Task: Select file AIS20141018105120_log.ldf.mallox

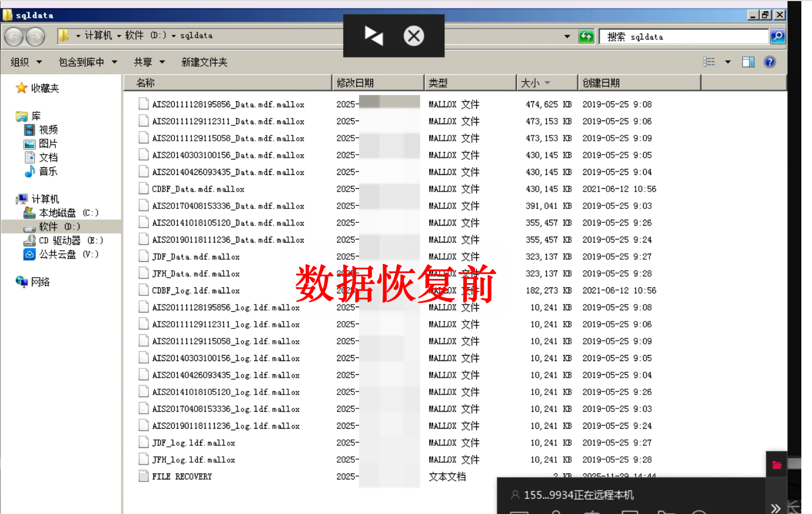Action: [226, 392]
